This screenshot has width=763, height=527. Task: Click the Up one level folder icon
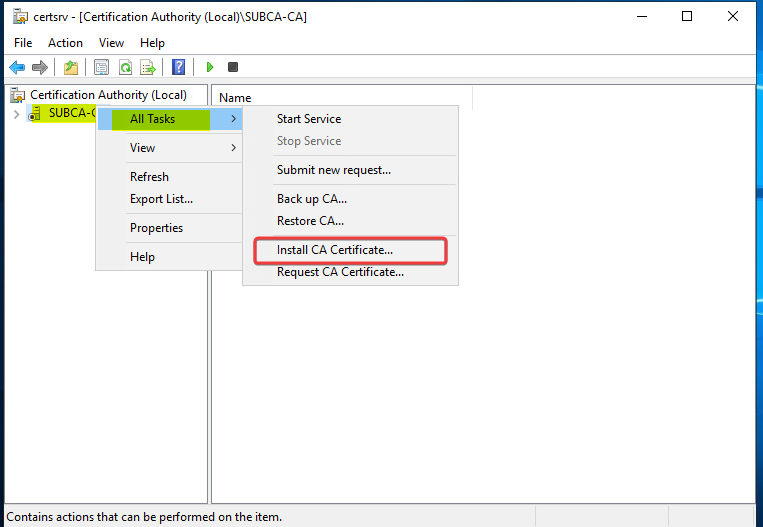coord(70,67)
